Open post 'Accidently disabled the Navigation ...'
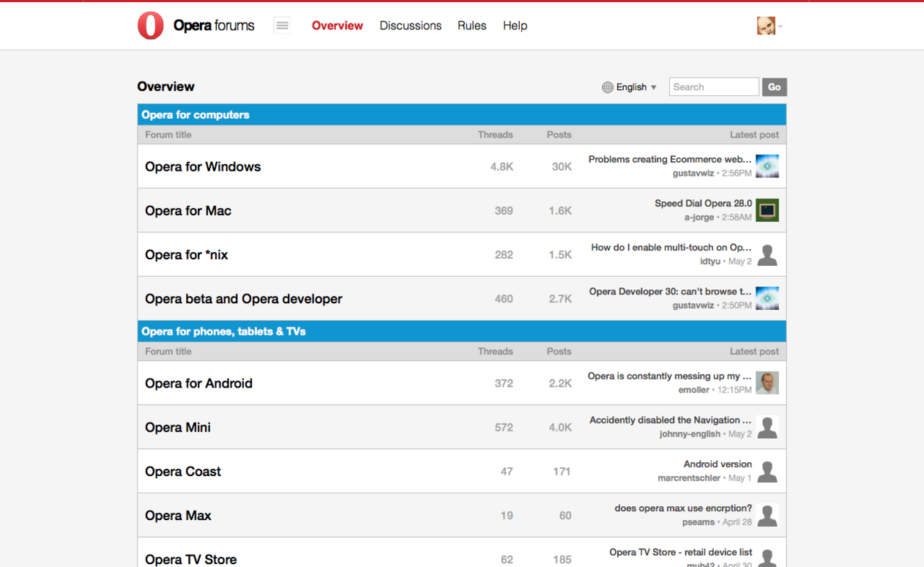 tap(671, 420)
